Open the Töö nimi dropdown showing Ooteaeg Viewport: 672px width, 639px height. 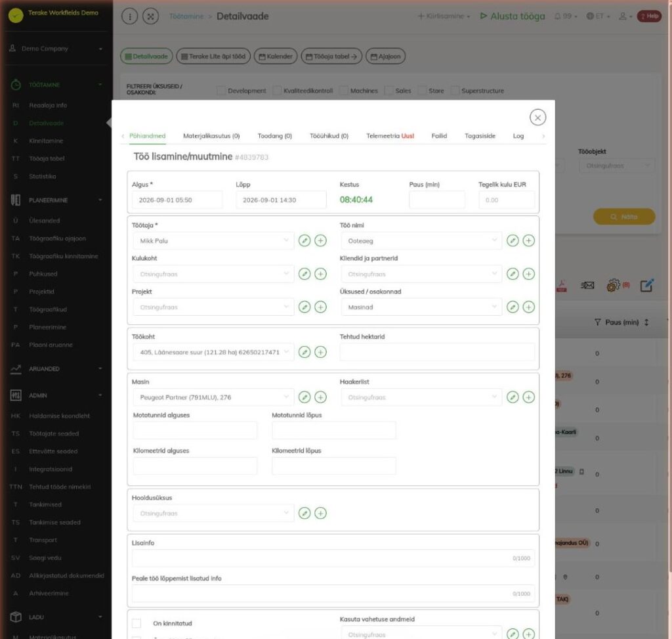(421, 240)
